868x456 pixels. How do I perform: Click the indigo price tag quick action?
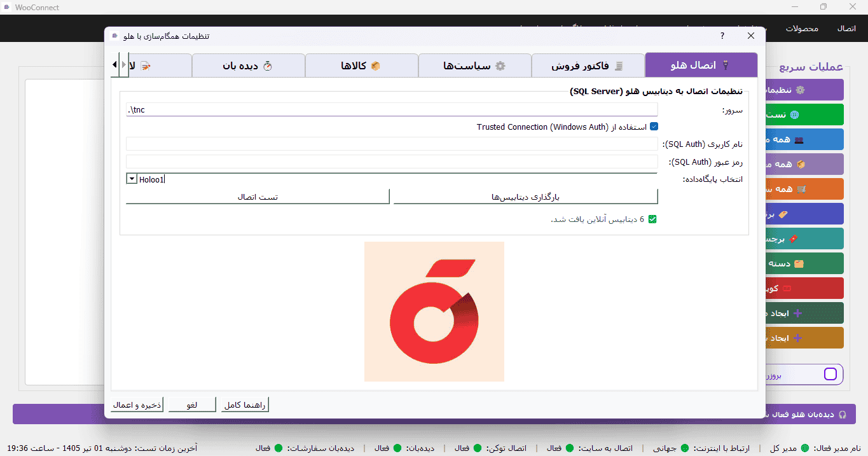(804, 214)
